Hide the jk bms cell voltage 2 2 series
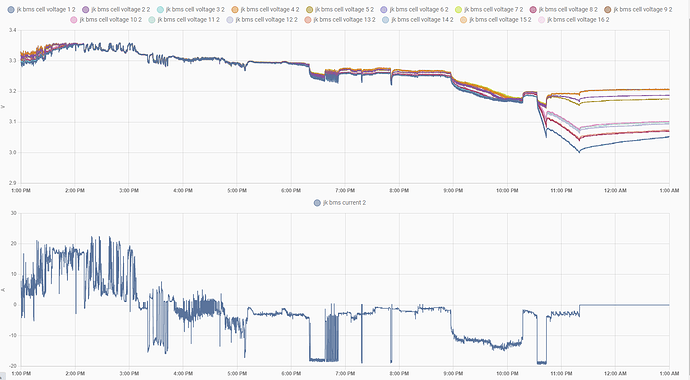Image resolution: width=690 pixels, height=380 pixels. click(x=116, y=9)
